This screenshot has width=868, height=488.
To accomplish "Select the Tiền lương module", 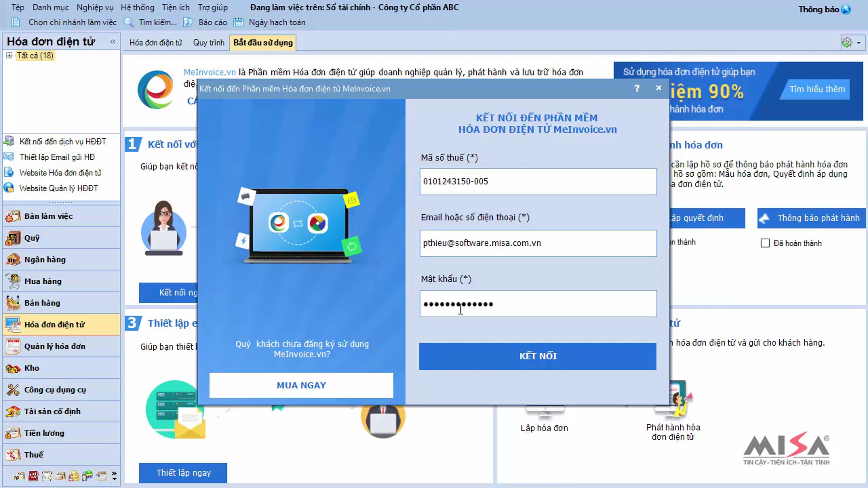I will tap(61, 433).
